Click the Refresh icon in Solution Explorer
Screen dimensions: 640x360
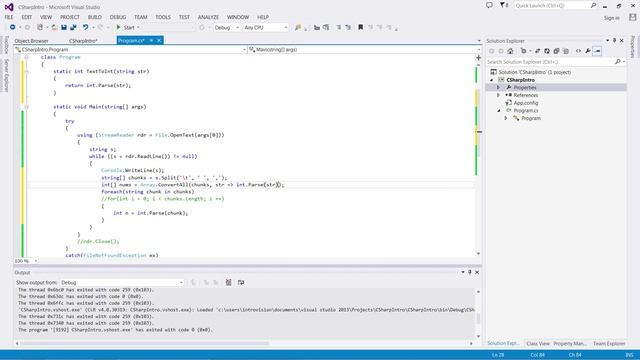pos(547,51)
